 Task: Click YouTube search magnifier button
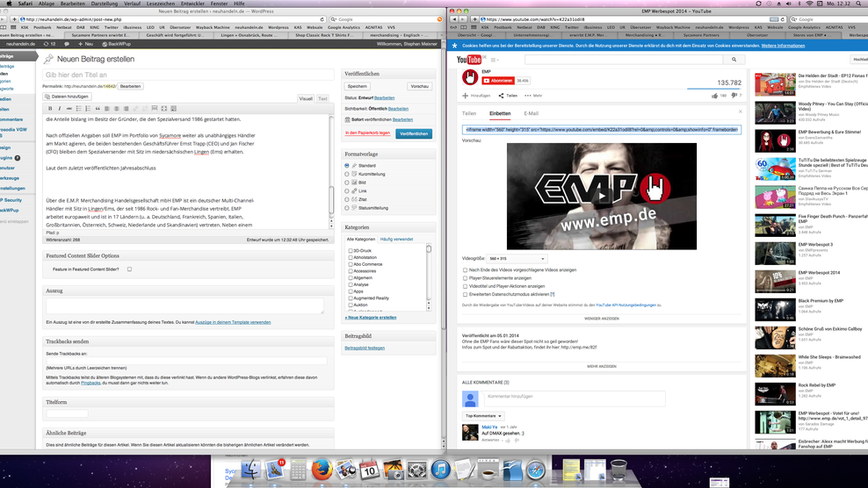click(x=734, y=60)
